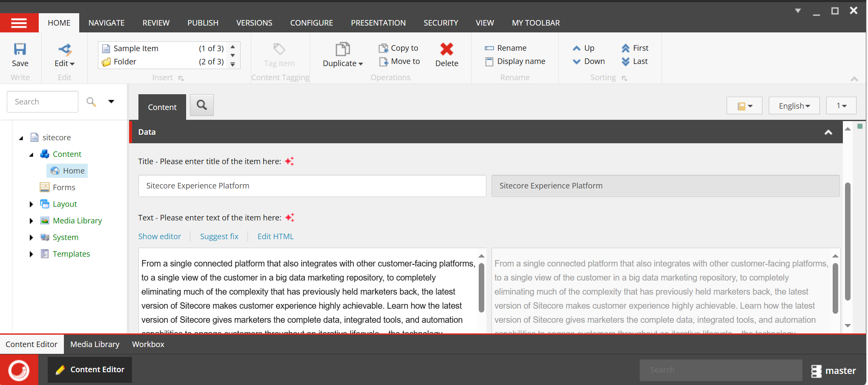Click the bottom taskbar Search box
This screenshot has height=385, width=868.
(x=721, y=370)
